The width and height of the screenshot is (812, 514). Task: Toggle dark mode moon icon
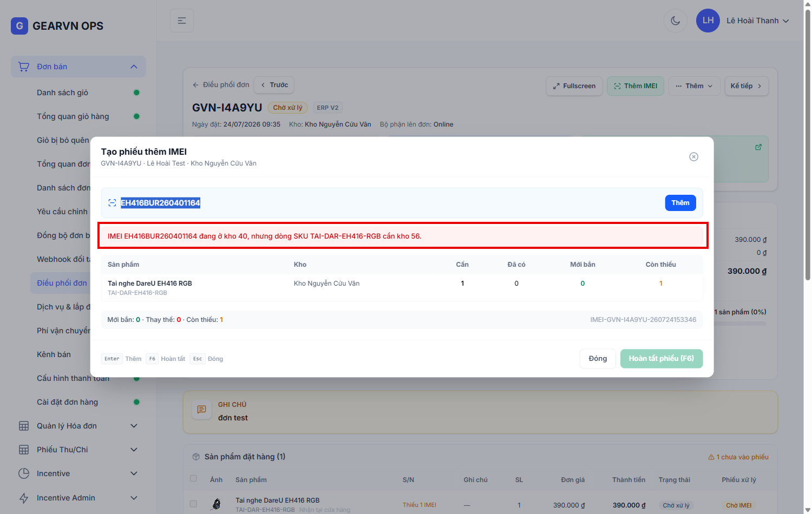point(675,21)
